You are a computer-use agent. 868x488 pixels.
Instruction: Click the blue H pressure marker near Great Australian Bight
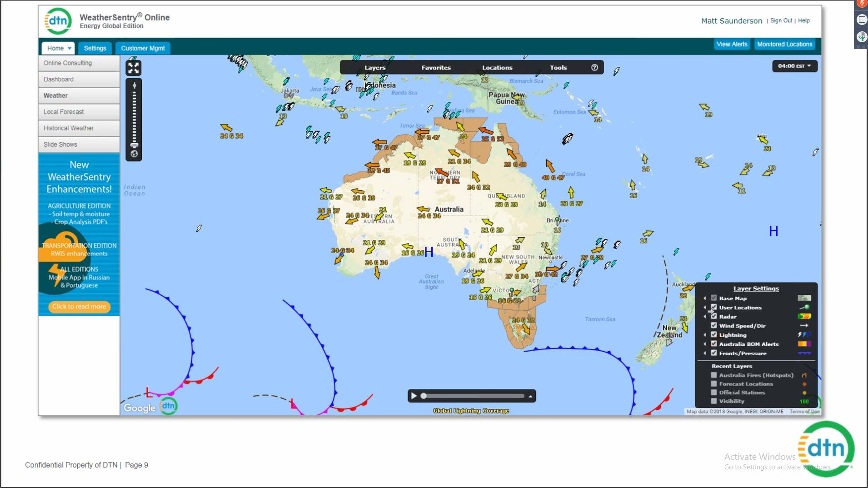coord(429,253)
